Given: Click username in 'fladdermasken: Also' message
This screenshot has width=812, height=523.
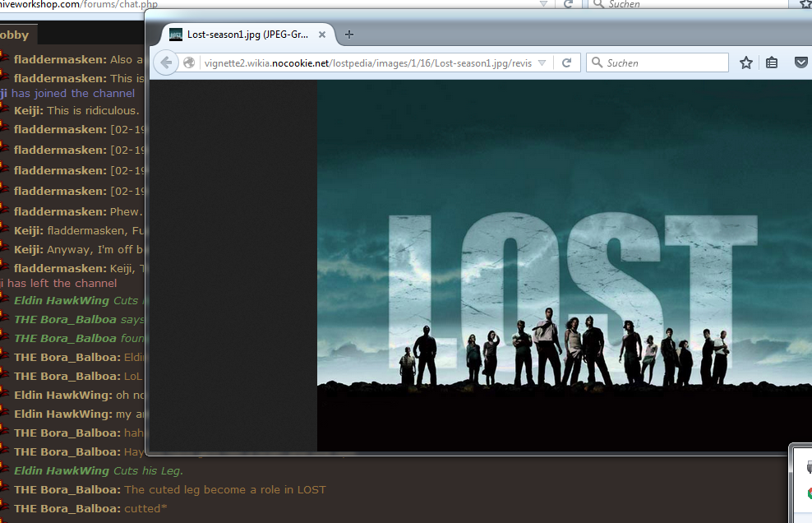Looking at the screenshot, I should coord(60,59).
